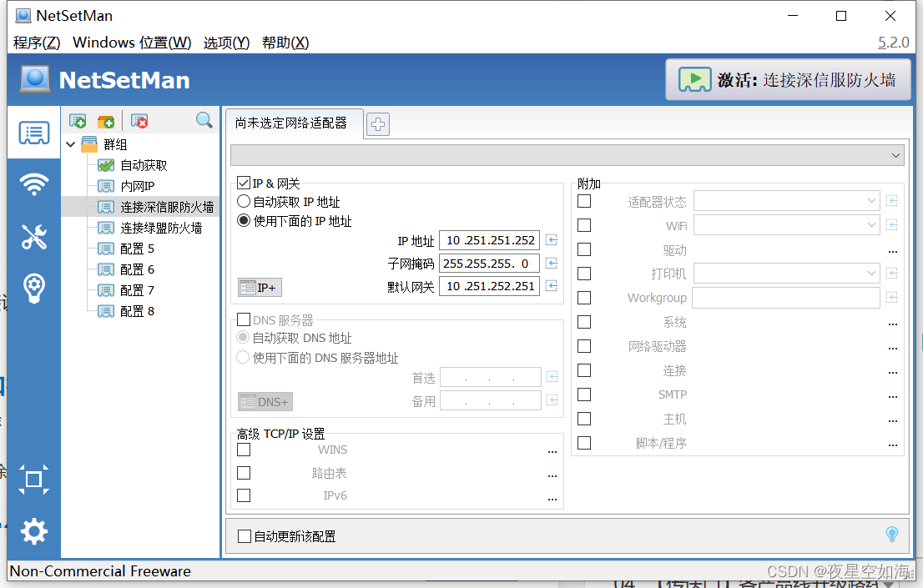The width and height of the screenshot is (923, 588).
Task: Click 激活: 连接深信服防火墙 button
Action: 788,79
